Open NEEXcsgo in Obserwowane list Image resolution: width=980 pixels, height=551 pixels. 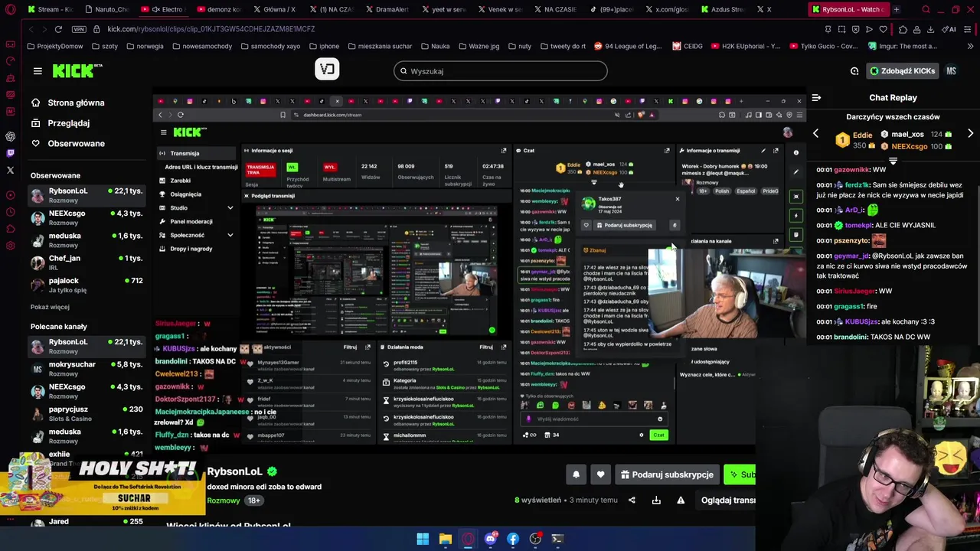[87, 217]
